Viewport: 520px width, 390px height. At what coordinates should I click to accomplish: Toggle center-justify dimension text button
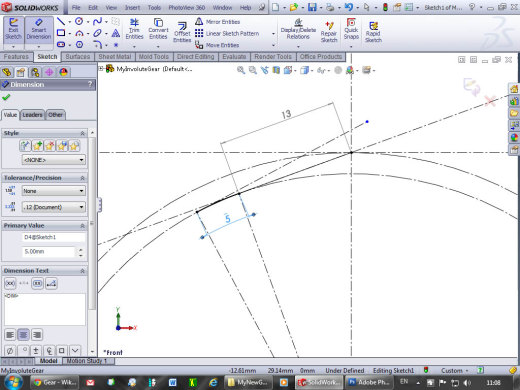[x=23, y=334]
